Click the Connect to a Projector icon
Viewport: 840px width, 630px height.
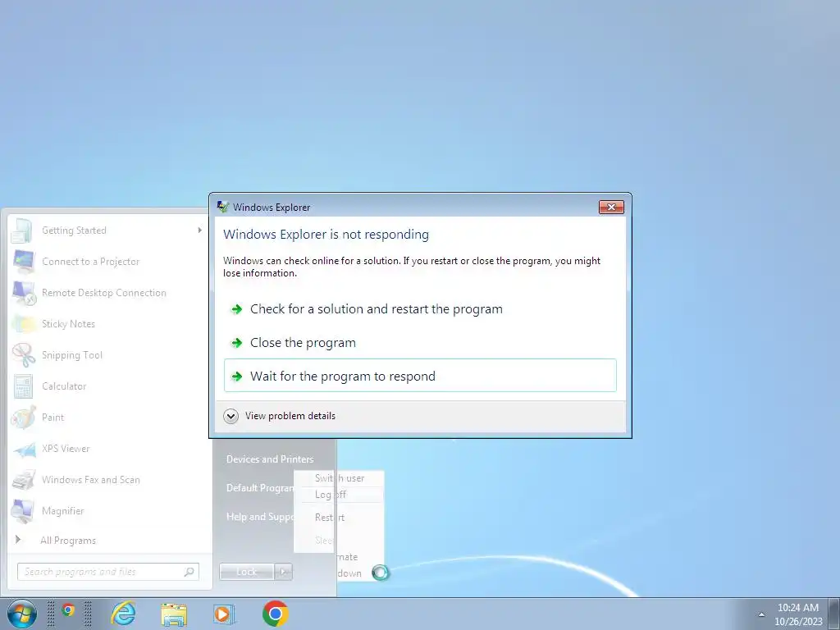pyautogui.click(x=24, y=262)
